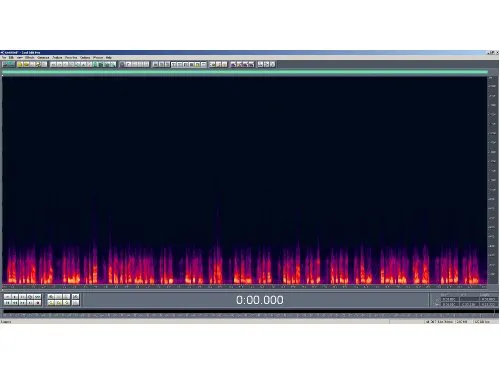Click the vertical zoom-in button
Viewport: 500px width, 375px height.
click(x=75, y=297)
